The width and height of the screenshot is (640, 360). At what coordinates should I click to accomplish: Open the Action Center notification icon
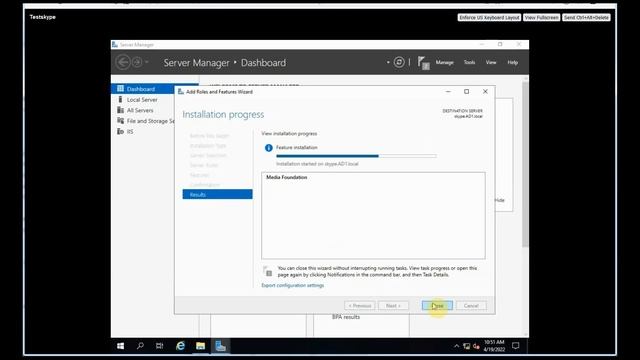coord(516,346)
